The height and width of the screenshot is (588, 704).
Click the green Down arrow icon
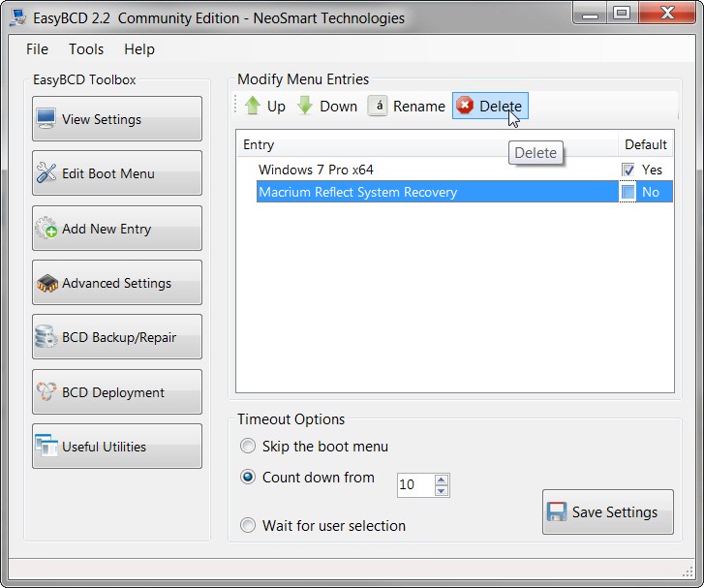305,106
